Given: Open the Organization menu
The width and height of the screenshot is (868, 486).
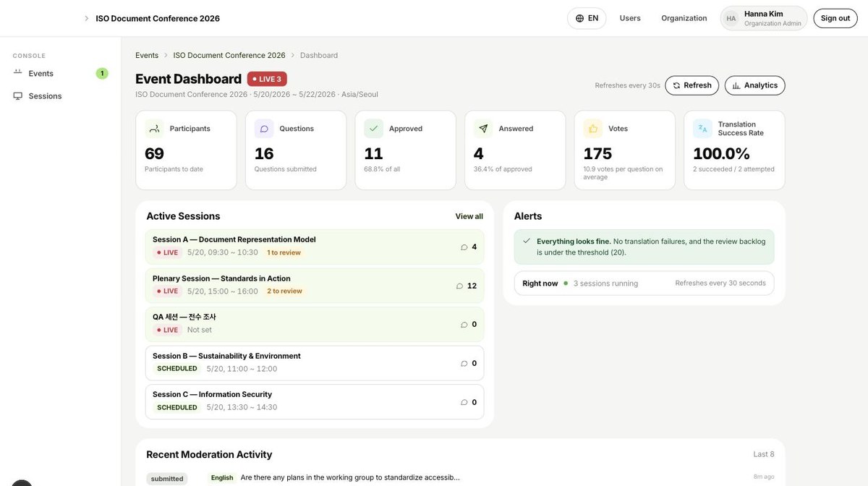Looking at the screenshot, I should [x=684, y=18].
